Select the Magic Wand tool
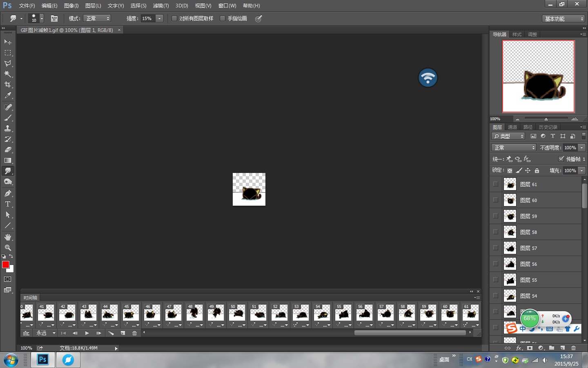Image resolution: width=588 pixels, height=368 pixels. [8, 74]
